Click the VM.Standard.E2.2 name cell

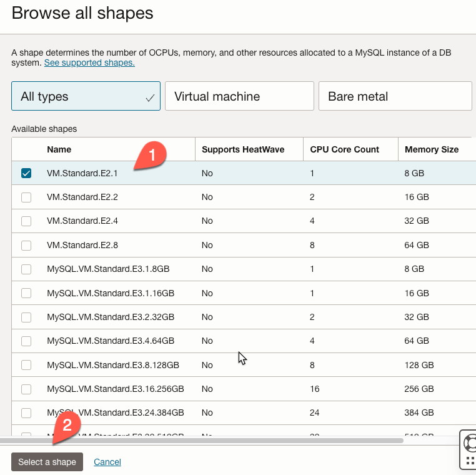point(82,197)
